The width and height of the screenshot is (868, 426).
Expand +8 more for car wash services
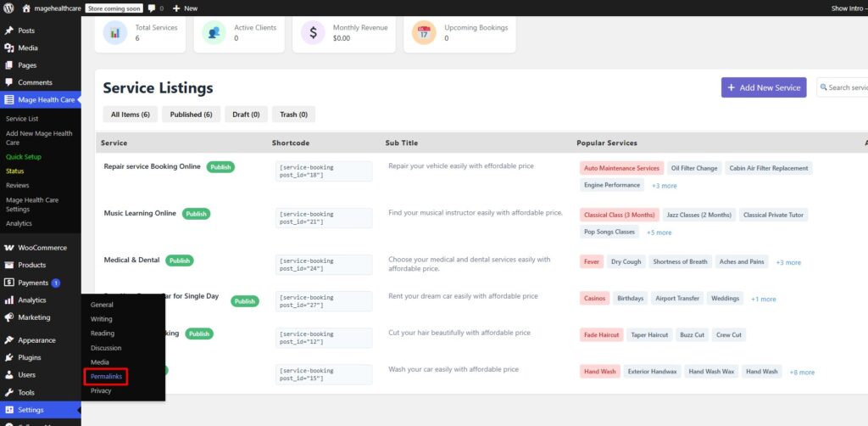pos(801,373)
